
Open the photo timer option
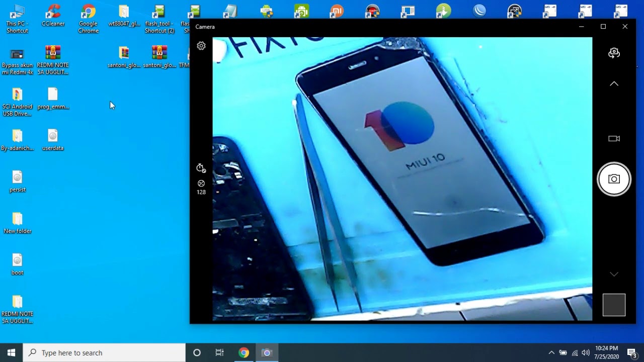coord(201,168)
